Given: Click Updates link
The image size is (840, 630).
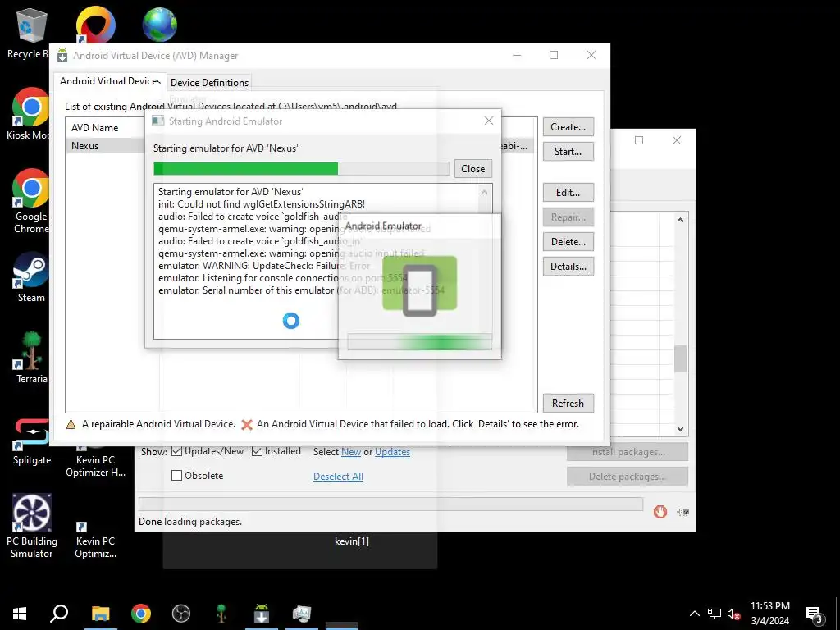Looking at the screenshot, I should click(x=392, y=452).
